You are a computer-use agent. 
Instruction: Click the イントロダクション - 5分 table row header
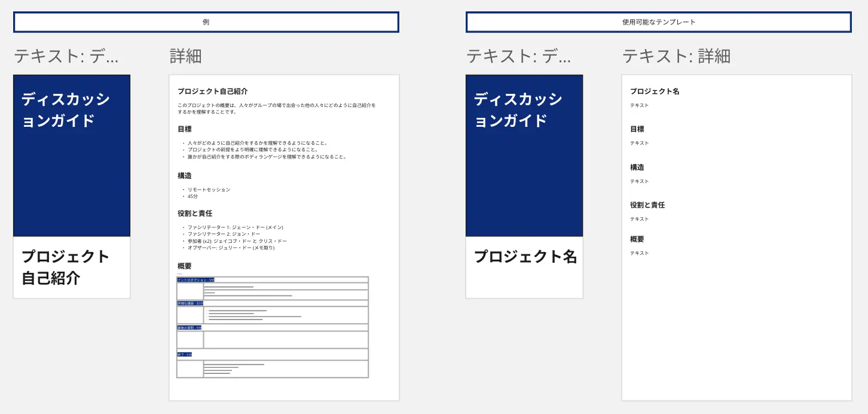tap(195, 279)
